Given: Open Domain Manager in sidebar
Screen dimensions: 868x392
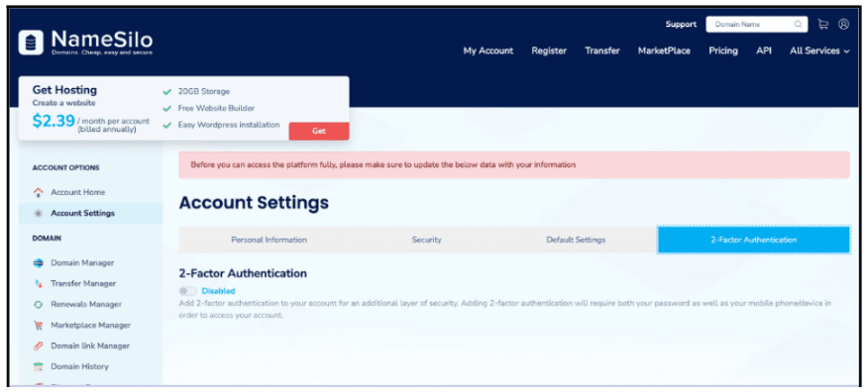Looking at the screenshot, I should pos(82,262).
